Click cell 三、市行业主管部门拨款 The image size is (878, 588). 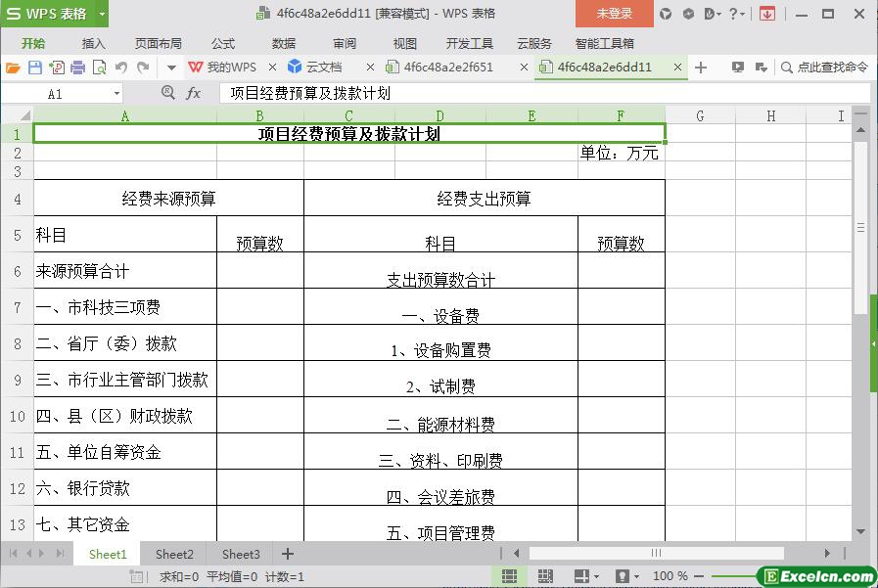(125, 380)
